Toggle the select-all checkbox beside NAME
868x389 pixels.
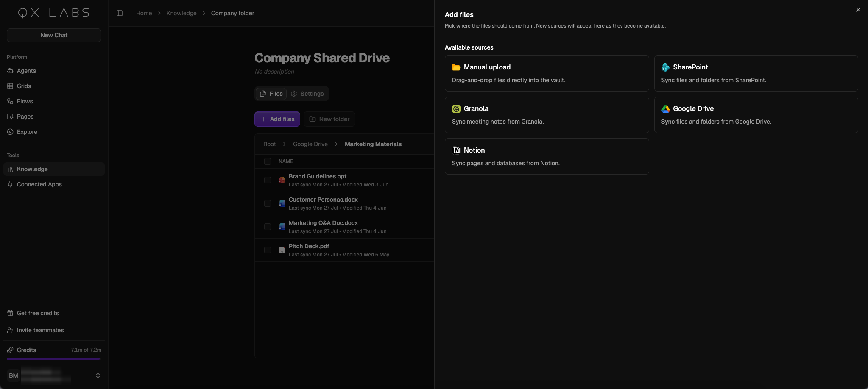(x=268, y=161)
